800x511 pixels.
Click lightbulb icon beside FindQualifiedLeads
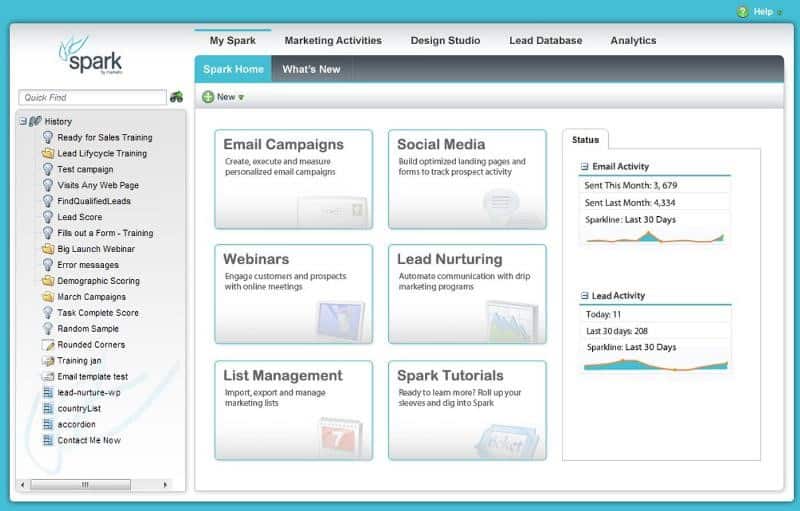[48, 201]
